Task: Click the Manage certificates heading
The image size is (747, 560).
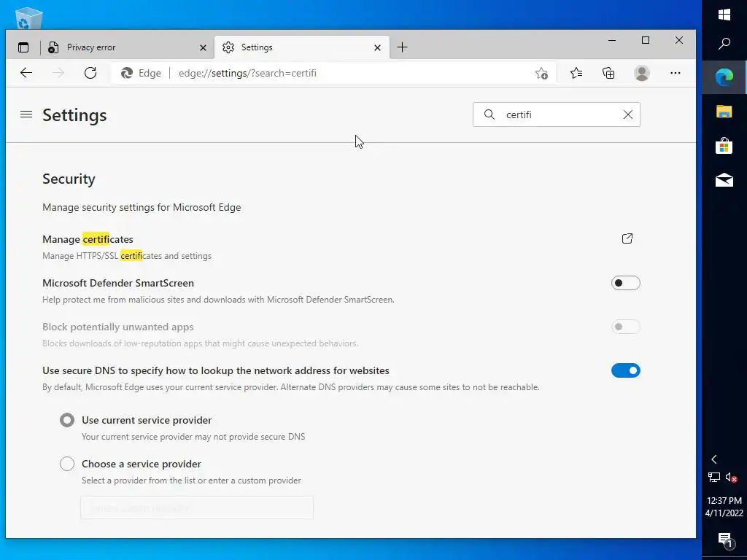Action: 88,239
